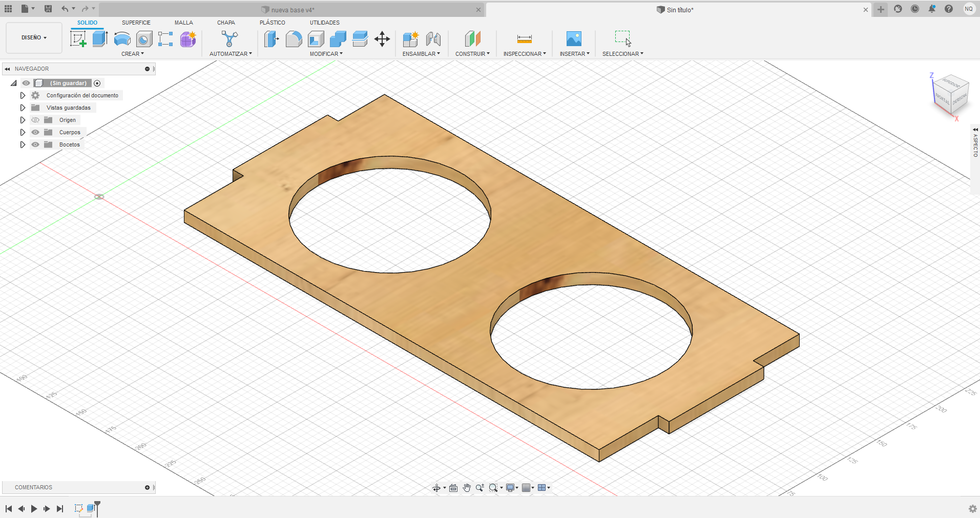
Task: Open the DISEÑO workspace dropdown
Action: [x=34, y=37]
